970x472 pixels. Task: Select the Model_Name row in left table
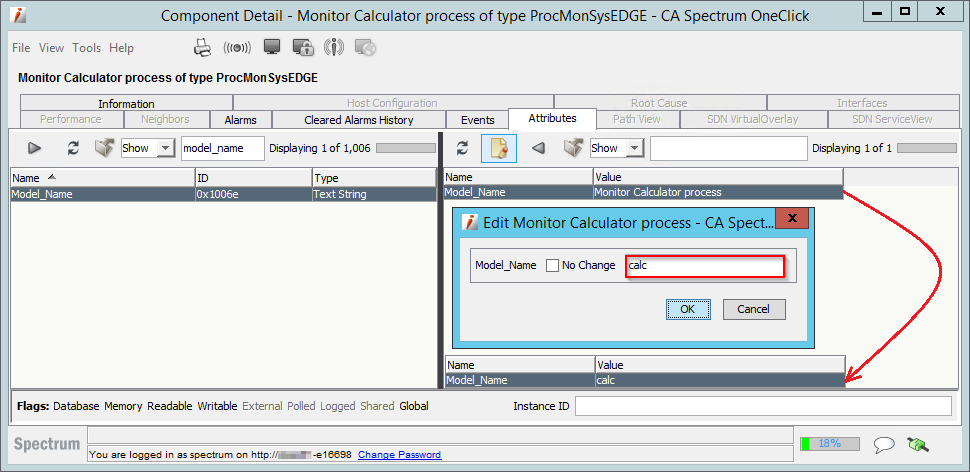[x=224, y=194]
